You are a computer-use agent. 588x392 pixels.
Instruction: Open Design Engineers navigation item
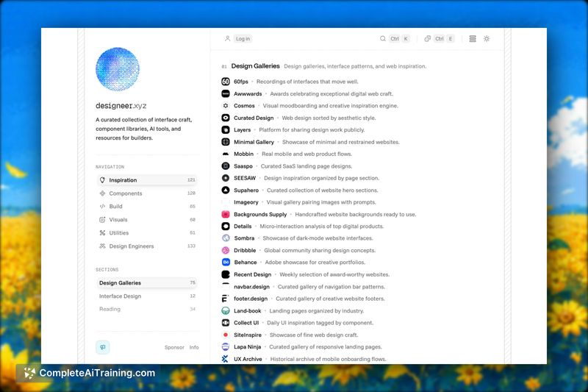tap(146, 246)
